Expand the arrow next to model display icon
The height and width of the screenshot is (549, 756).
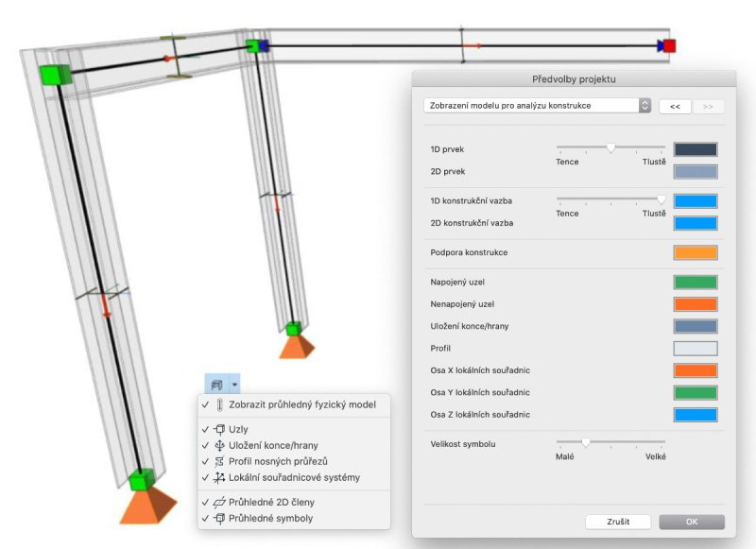point(234,385)
